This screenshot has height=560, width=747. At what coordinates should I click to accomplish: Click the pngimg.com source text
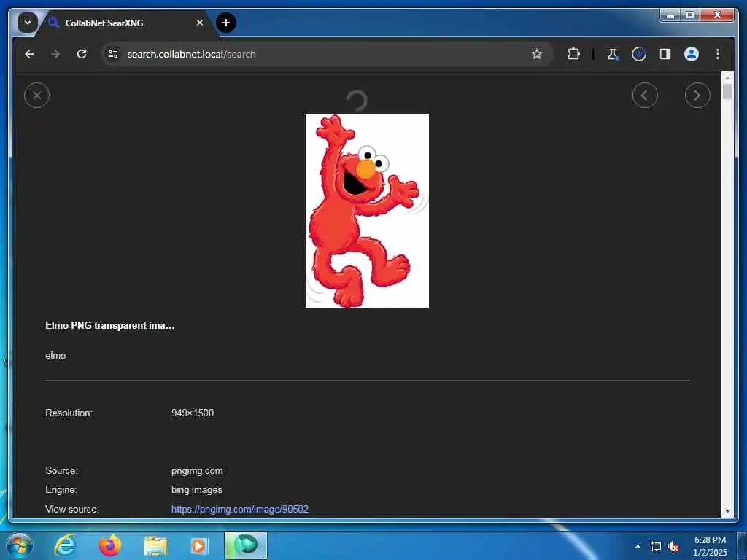197,470
